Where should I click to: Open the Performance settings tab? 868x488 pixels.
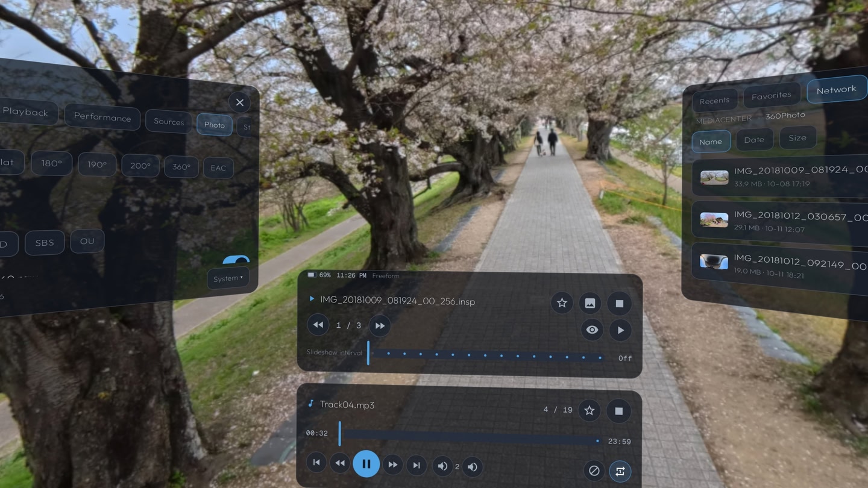click(x=102, y=117)
